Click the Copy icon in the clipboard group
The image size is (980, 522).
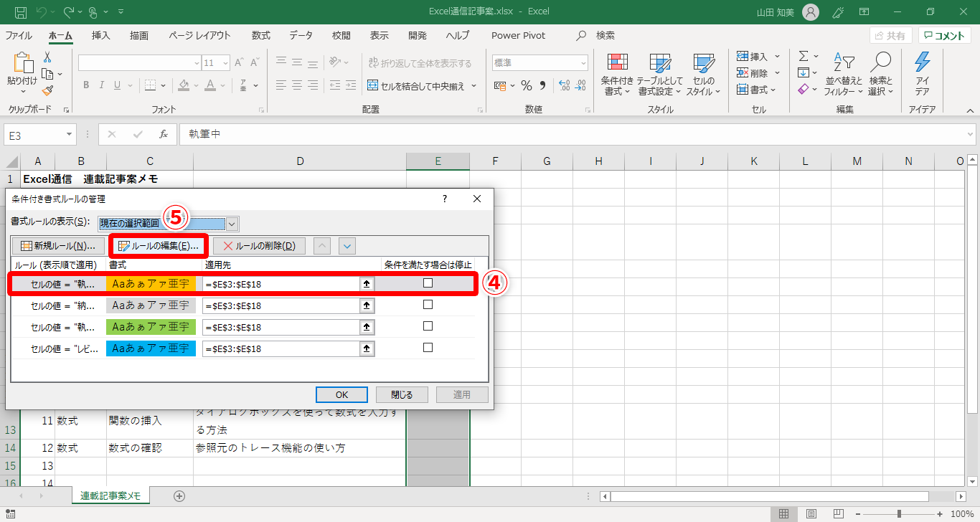point(47,74)
